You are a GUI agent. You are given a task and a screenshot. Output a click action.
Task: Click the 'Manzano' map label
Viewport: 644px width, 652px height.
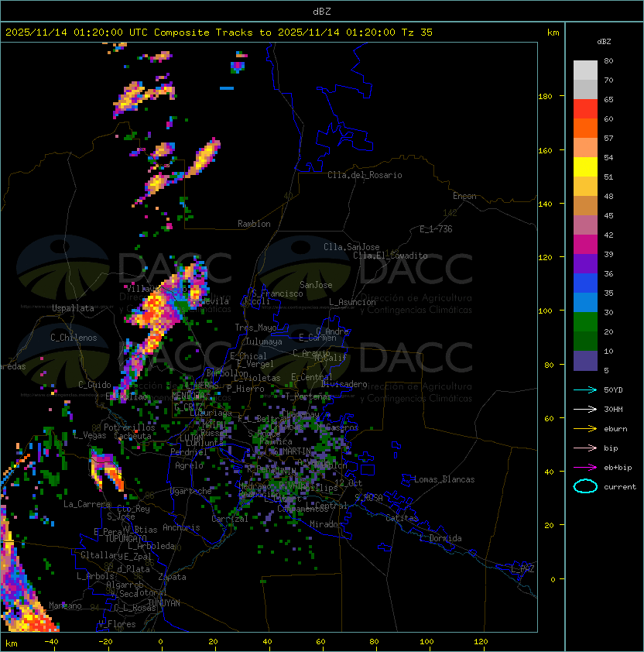point(65,606)
